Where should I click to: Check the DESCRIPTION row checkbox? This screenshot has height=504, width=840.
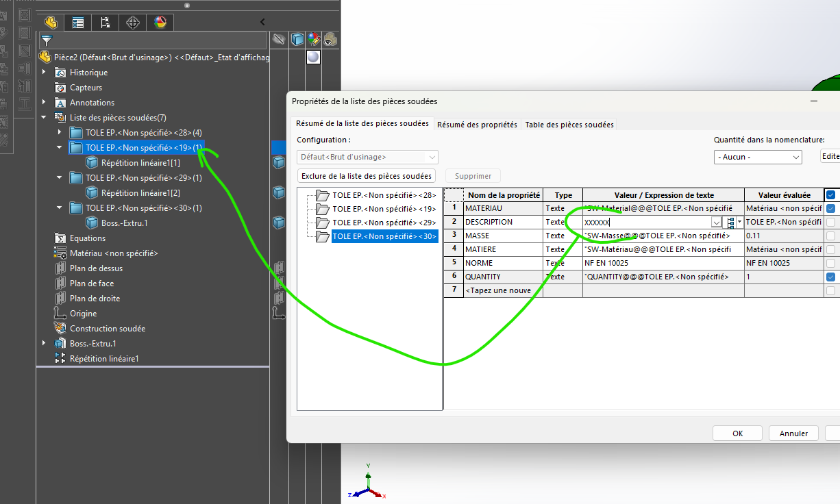pos(830,222)
